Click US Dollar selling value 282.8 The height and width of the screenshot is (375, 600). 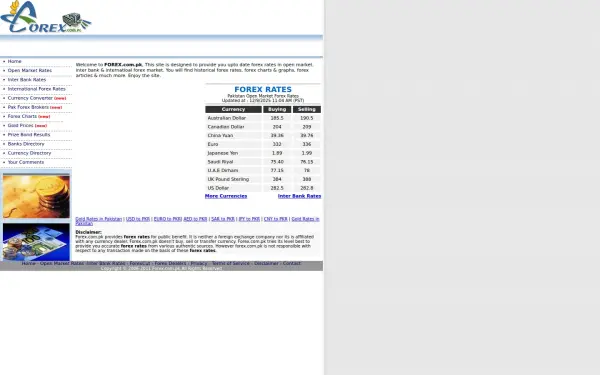coord(307,188)
